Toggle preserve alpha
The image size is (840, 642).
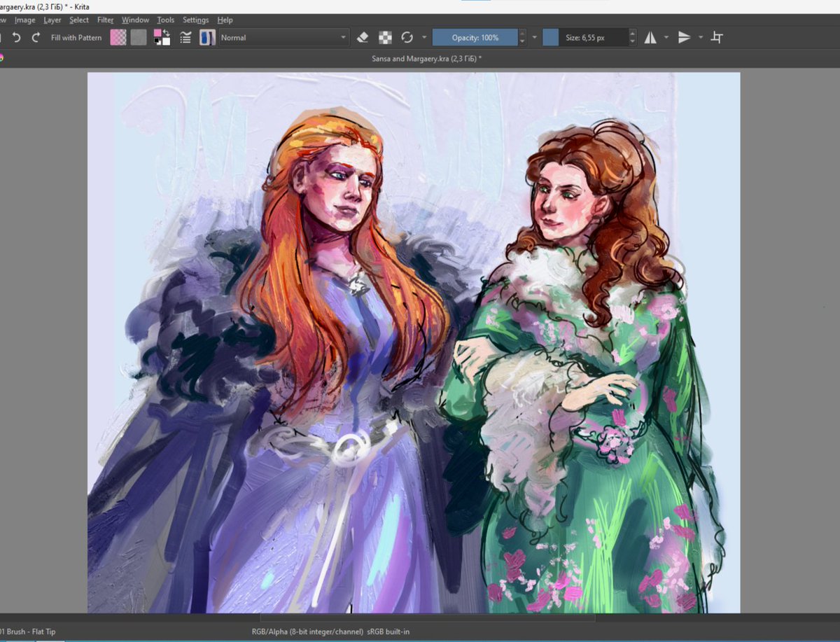(385, 38)
